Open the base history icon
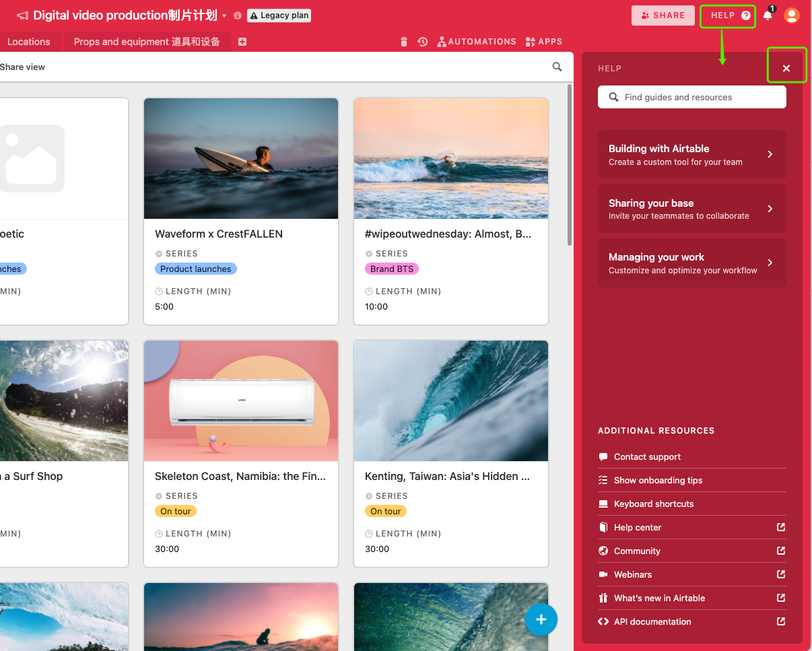812x651 pixels. point(422,42)
